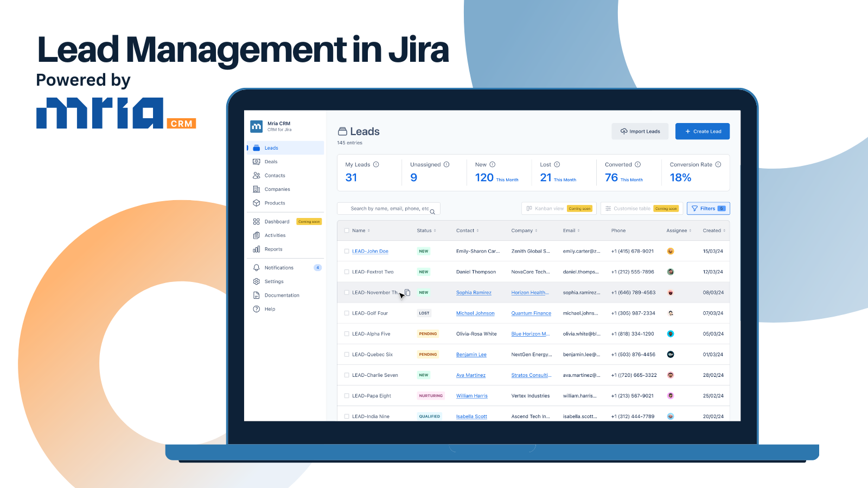Click the Mria CRM logo icon
Image resolution: width=868 pixels, height=488 pixels.
click(257, 126)
